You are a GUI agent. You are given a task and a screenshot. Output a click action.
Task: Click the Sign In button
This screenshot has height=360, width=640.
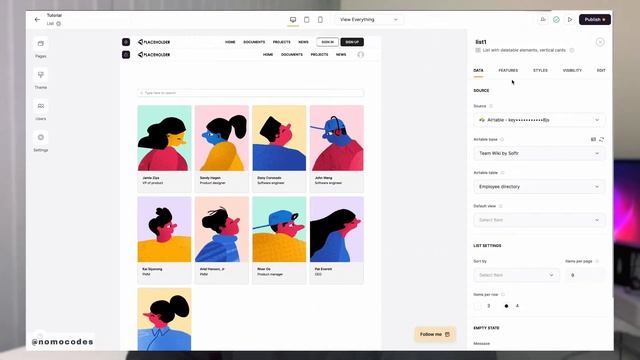point(327,42)
